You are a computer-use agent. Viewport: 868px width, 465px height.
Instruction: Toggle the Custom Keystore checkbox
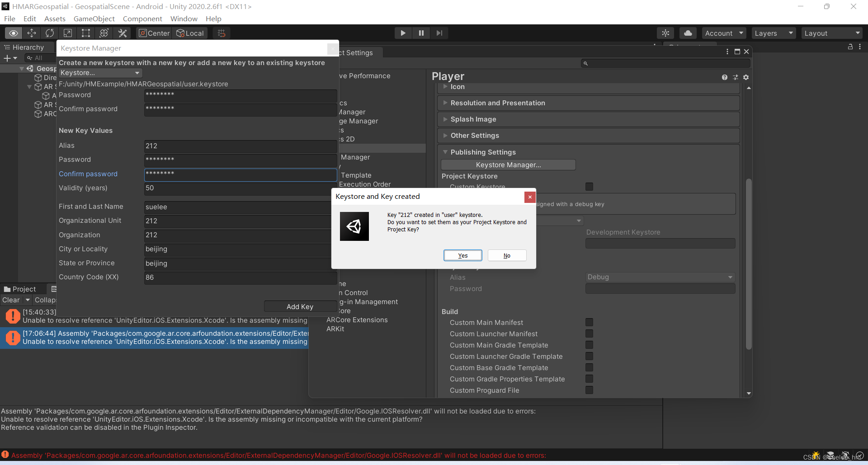pyautogui.click(x=589, y=186)
